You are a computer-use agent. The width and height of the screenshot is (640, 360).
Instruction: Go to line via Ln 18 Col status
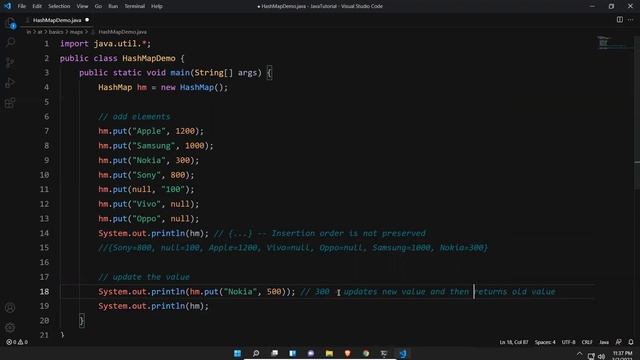coord(514,342)
